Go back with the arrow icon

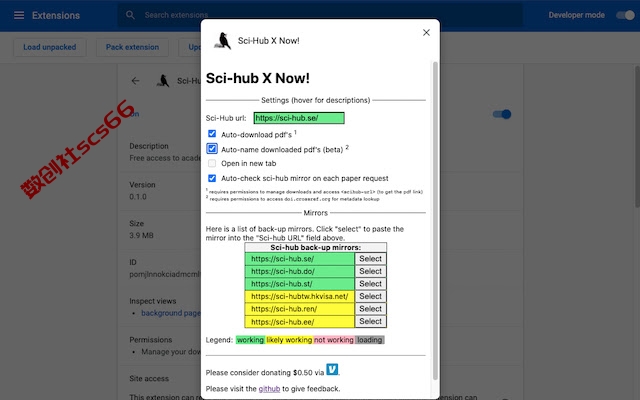[x=136, y=81]
